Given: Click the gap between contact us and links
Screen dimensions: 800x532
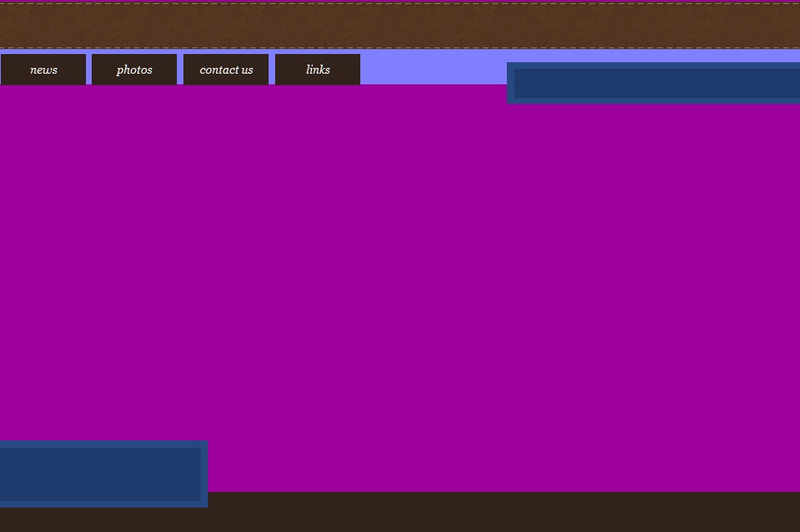Looking at the screenshot, I should [272, 70].
